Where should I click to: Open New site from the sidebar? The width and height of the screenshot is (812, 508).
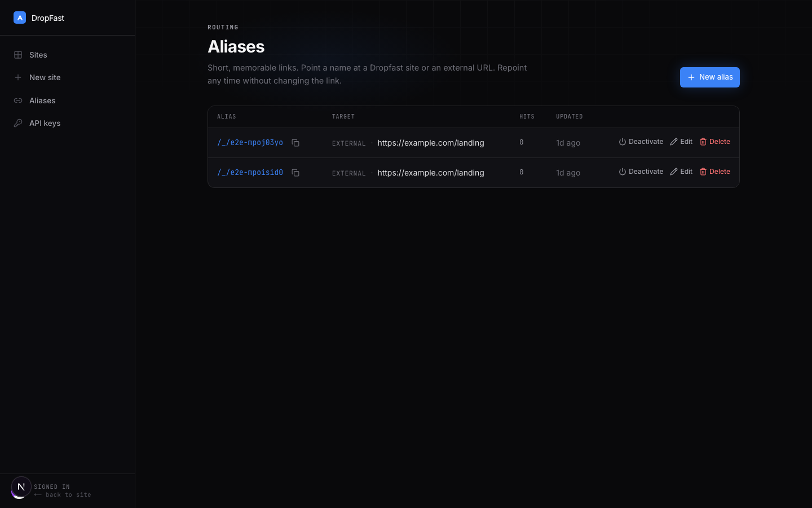pyautogui.click(x=68, y=77)
